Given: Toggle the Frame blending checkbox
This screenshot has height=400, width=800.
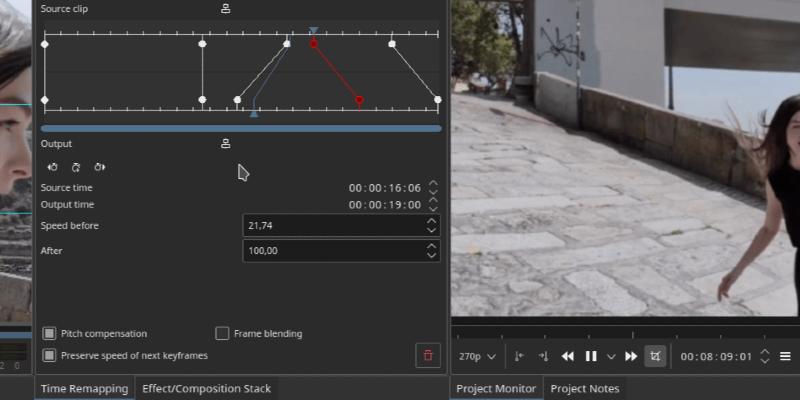Looking at the screenshot, I should tap(223, 333).
